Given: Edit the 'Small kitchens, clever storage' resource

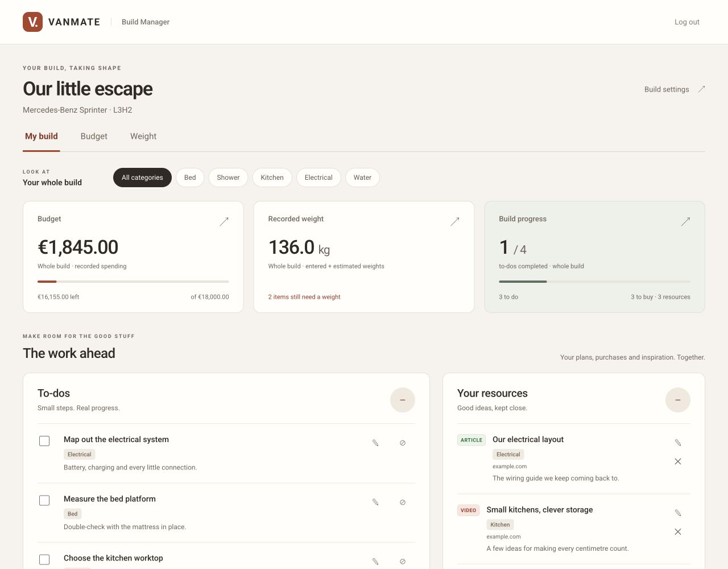Looking at the screenshot, I should (x=678, y=513).
